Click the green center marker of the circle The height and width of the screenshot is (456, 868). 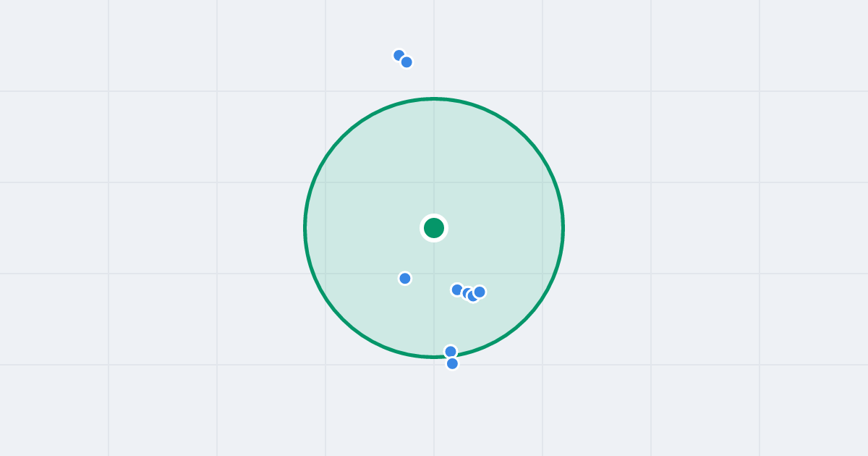434,228
